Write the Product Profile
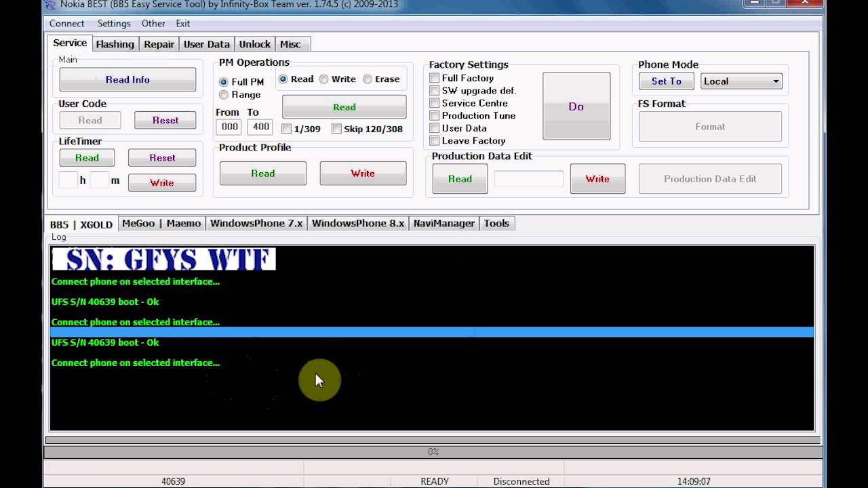 pyautogui.click(x=363, y=174)
